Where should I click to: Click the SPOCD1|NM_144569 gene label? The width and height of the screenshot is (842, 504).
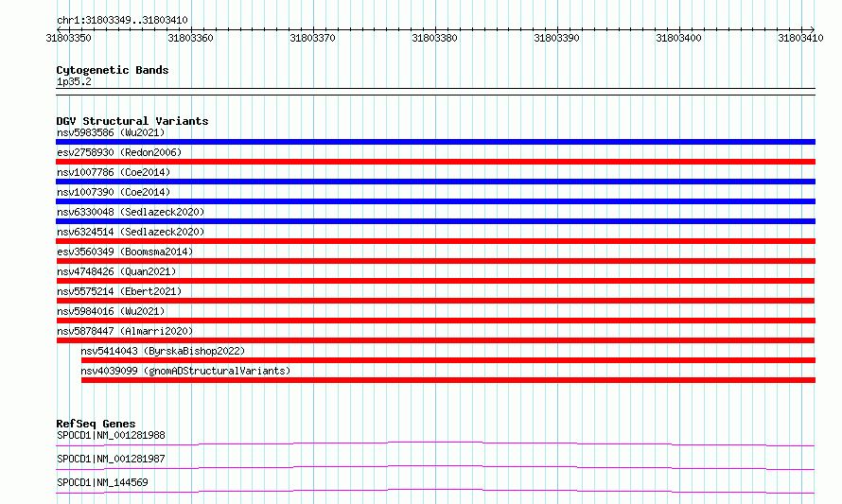pyautogui.click(x=102, y=482)
